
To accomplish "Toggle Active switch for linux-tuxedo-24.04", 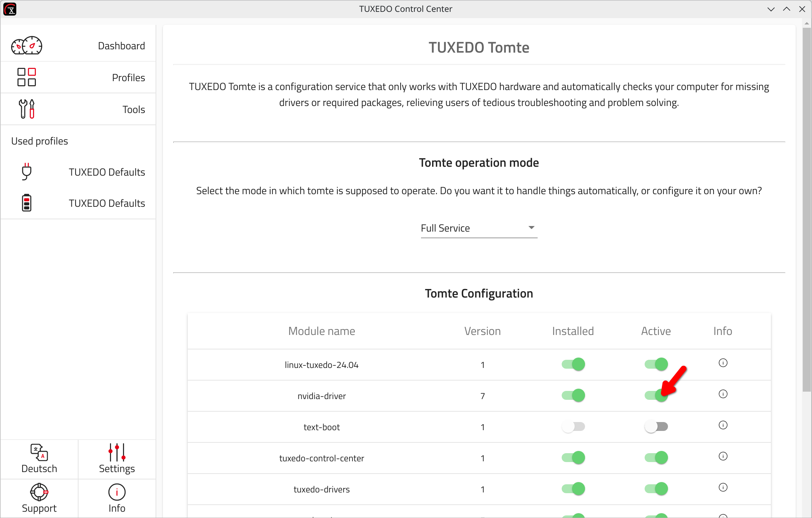I will click(x=656, y=364).
